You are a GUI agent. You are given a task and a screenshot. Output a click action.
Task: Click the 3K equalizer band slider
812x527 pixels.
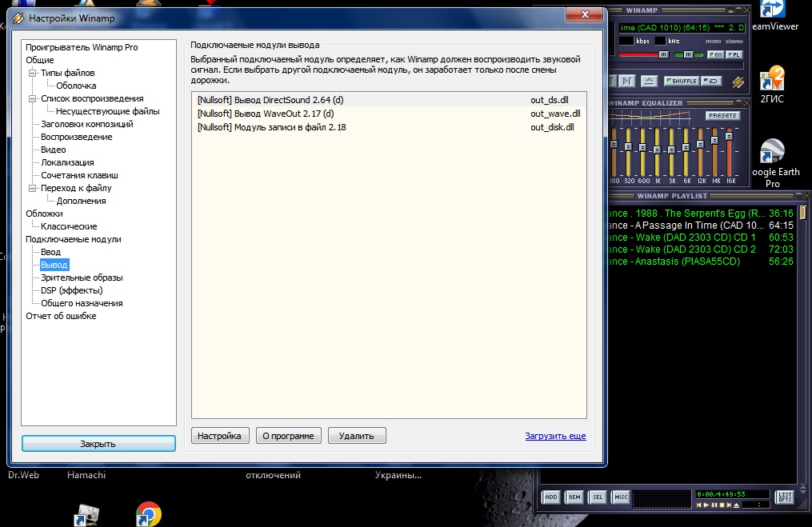(x=671, y=151)
